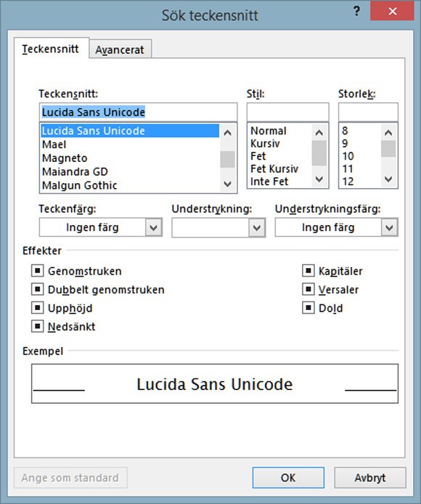The image size is (421, 504).
Task: Toggle the Nedsänkt checkbox
Action: click(x=37, y=327)
